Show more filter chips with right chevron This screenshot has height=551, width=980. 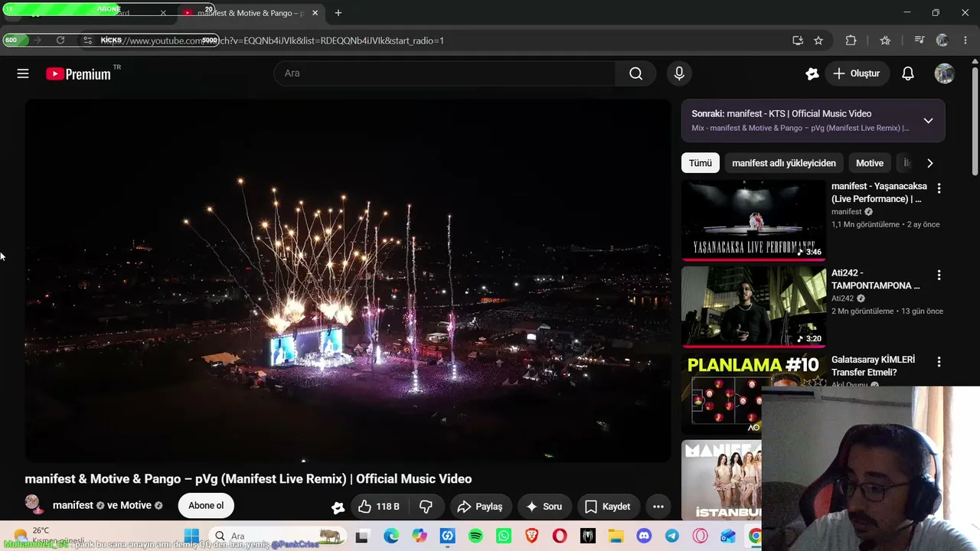(929, 163)
